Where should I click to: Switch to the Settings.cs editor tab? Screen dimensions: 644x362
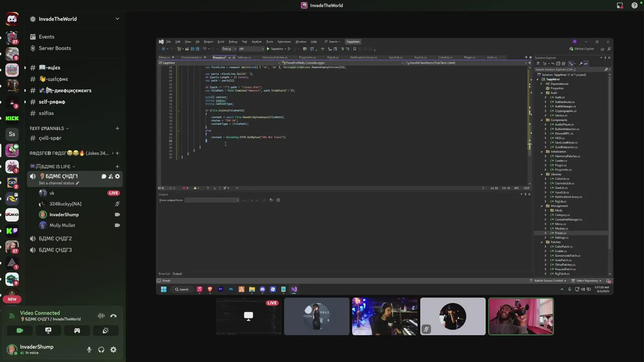(244, 57)
